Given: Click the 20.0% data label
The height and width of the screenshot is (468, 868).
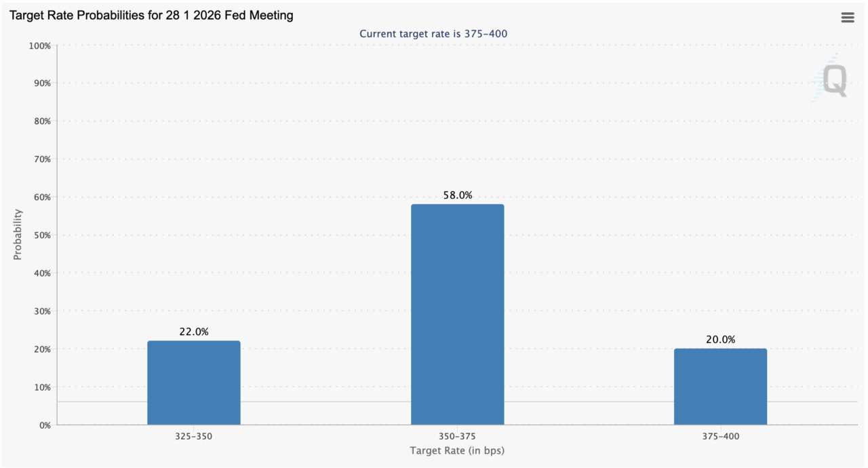Looking at the screenshot, I should tap(720, 340).
